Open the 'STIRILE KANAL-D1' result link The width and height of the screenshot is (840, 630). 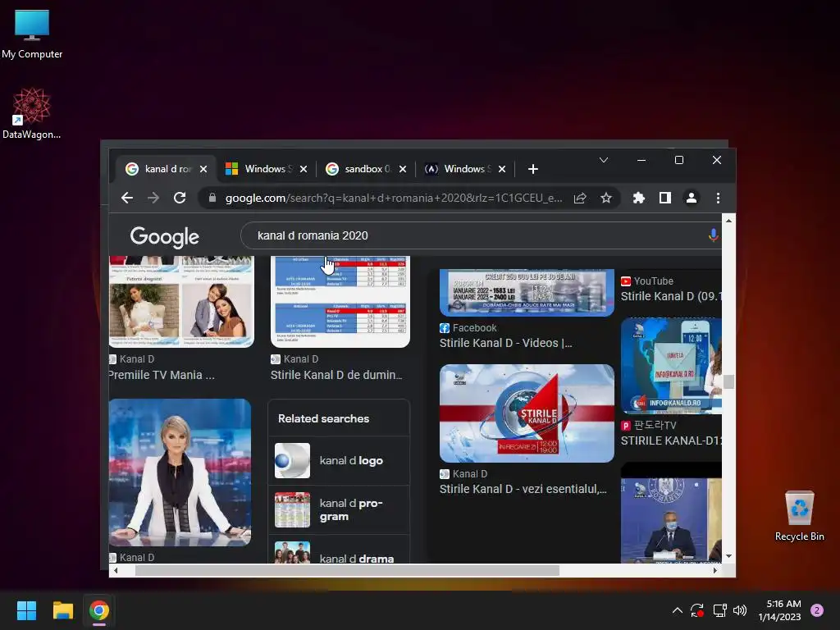click(671, 441)
